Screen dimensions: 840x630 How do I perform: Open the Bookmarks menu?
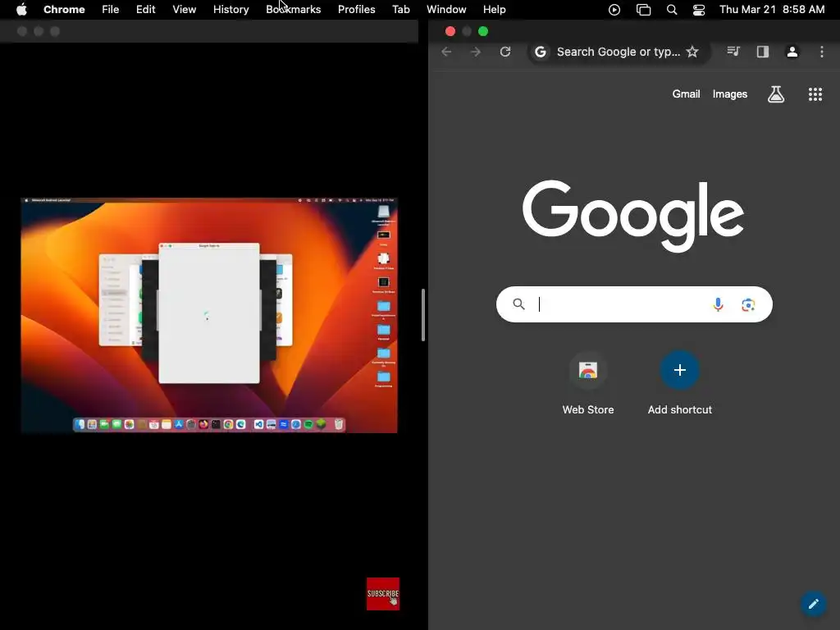coord(293,9)
